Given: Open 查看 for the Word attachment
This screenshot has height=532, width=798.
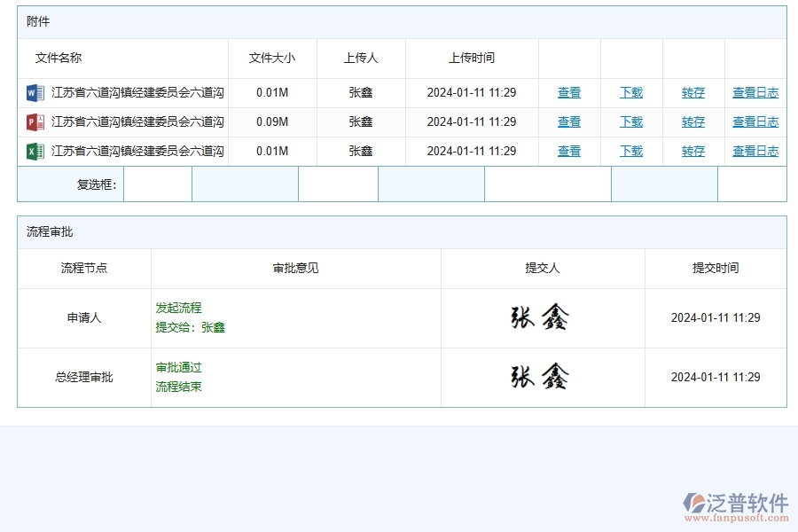Looking at the screenshot, I should tap(568, 92).
